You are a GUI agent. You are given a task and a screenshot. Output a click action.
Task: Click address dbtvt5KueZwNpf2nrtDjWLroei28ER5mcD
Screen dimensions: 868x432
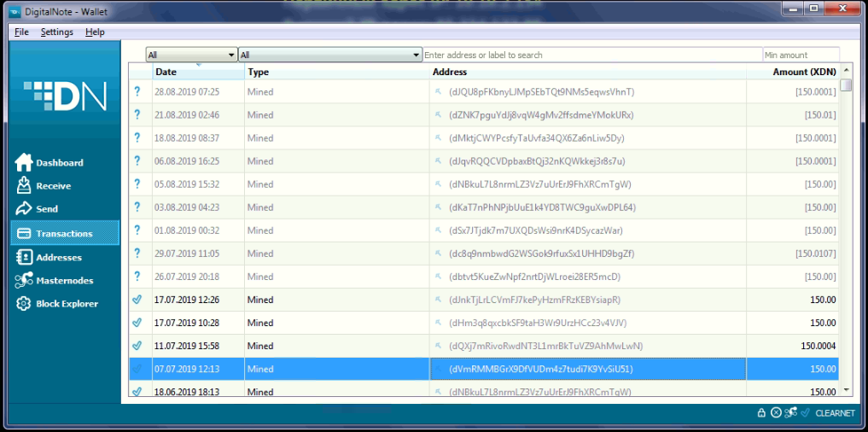click(535, 277)
